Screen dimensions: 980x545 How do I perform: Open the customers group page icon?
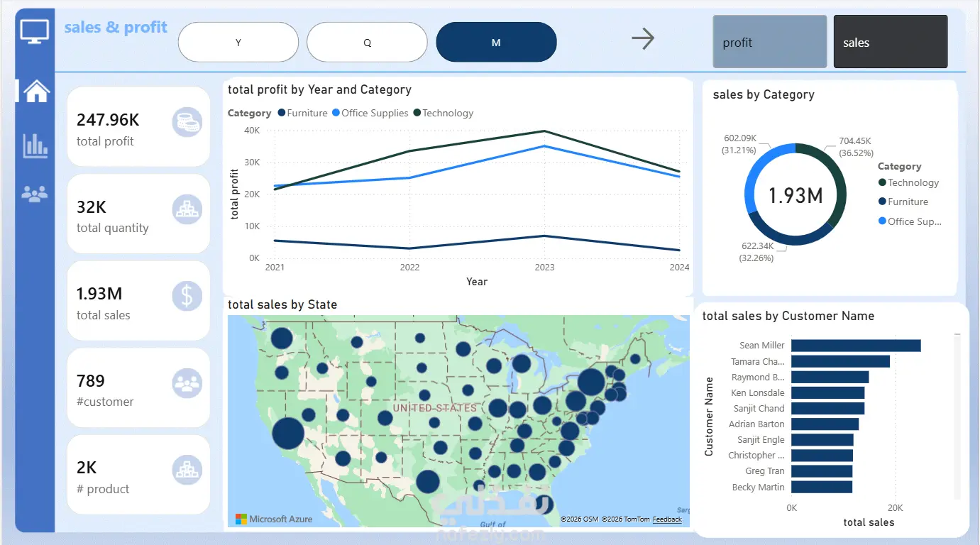pos(35,193)
